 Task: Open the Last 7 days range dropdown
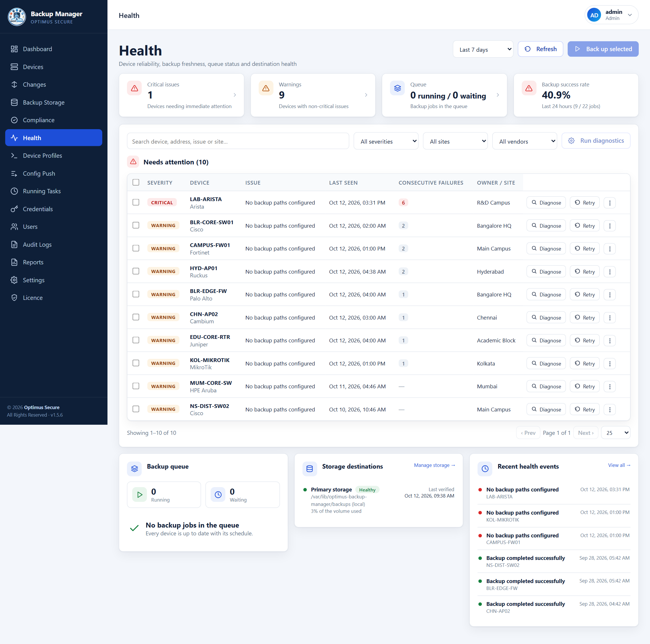coord(483,49)
